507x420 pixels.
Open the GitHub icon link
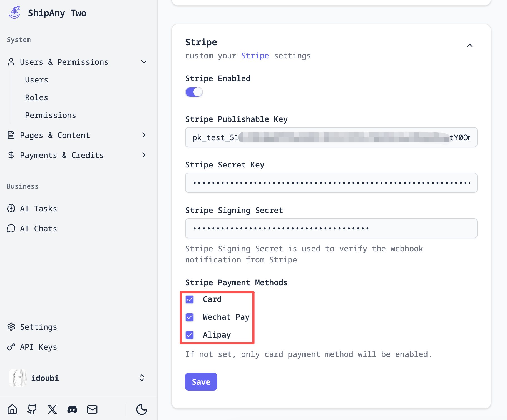(x=32, y=409)
